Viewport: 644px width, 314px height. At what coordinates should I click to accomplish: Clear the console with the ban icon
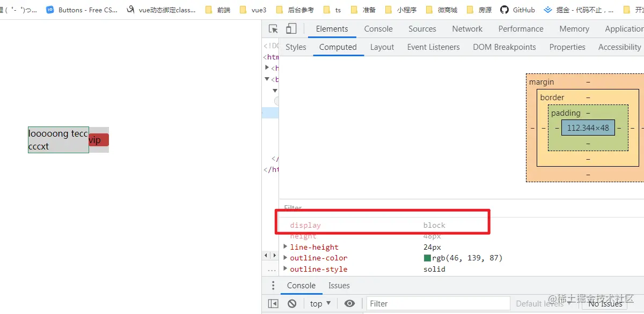(x=292, y=303)
